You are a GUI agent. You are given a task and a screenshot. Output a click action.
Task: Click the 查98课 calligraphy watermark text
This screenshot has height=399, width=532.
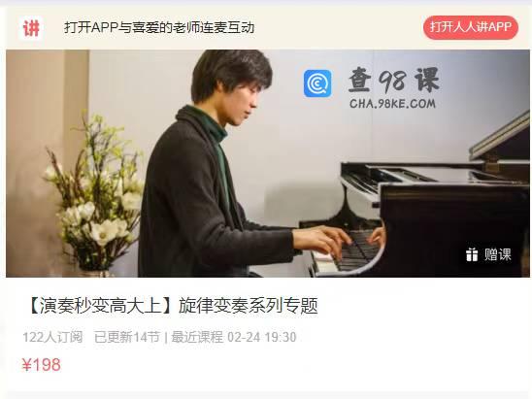(x=394, y=80)
